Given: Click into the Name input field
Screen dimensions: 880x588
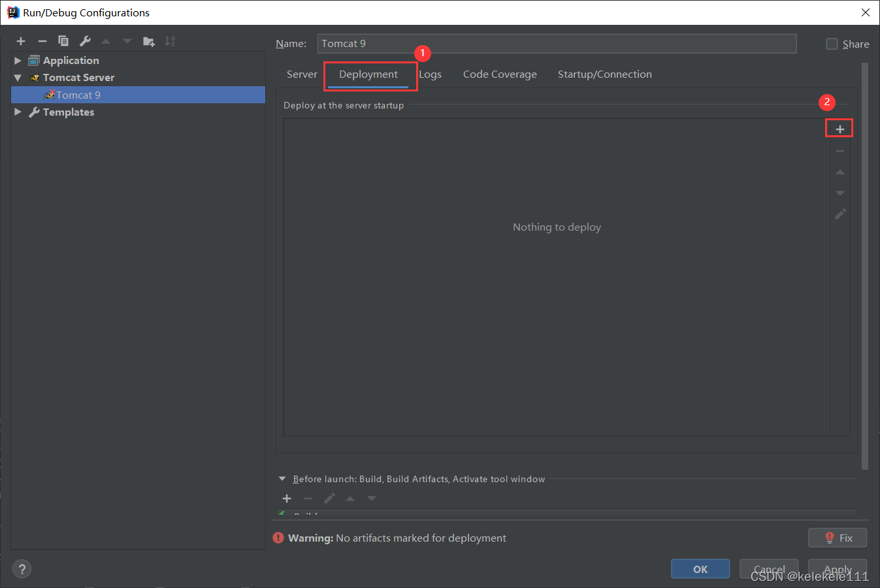Looking at the screenshot, I should click(557, 44).
